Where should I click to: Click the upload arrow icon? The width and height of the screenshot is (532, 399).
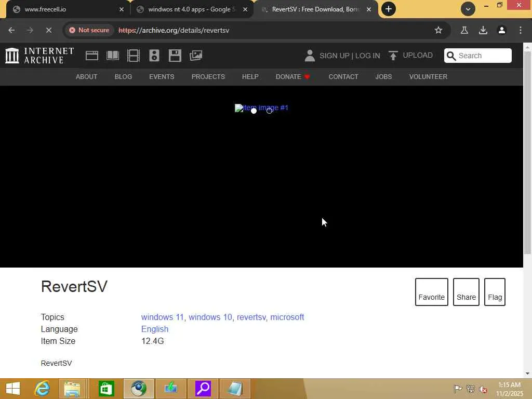pyautogui.click(x=393, y=56)
